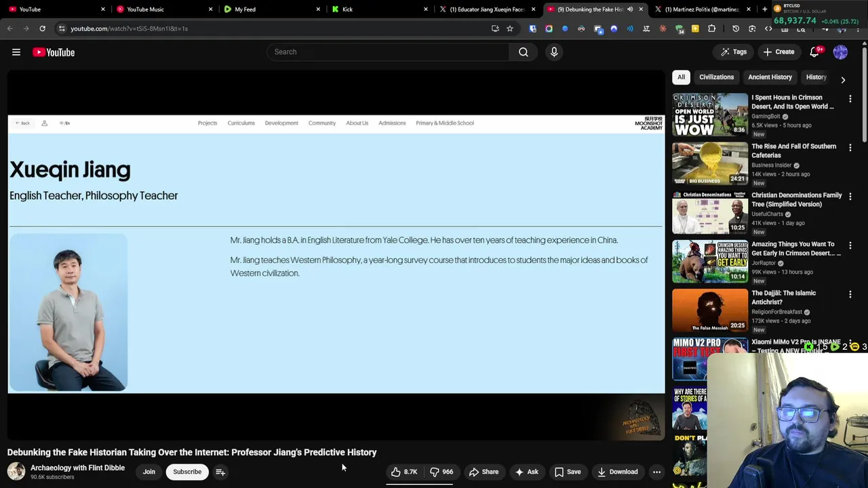Open the account avatar menu

coord(840,52)
